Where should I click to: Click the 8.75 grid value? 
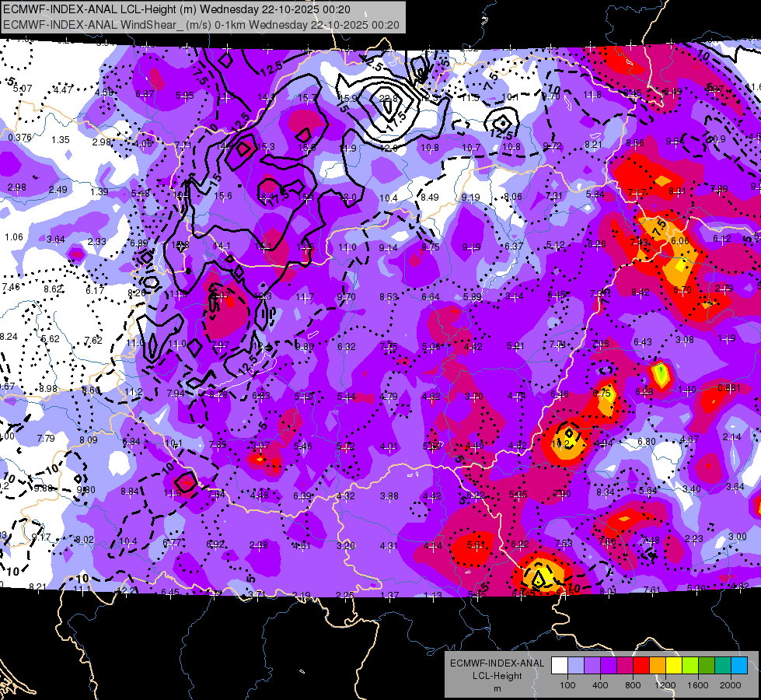pos(431,247)
